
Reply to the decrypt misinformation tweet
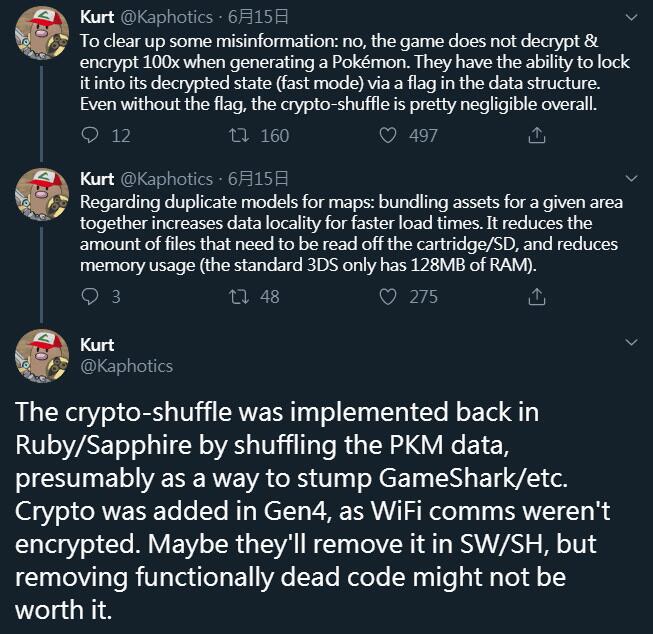click(91, 135)
